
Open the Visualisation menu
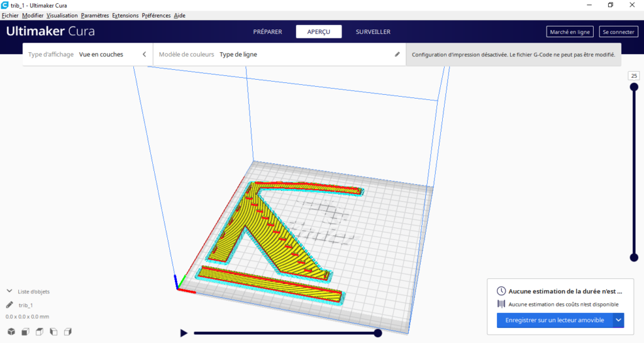click(x=62, y=15)
